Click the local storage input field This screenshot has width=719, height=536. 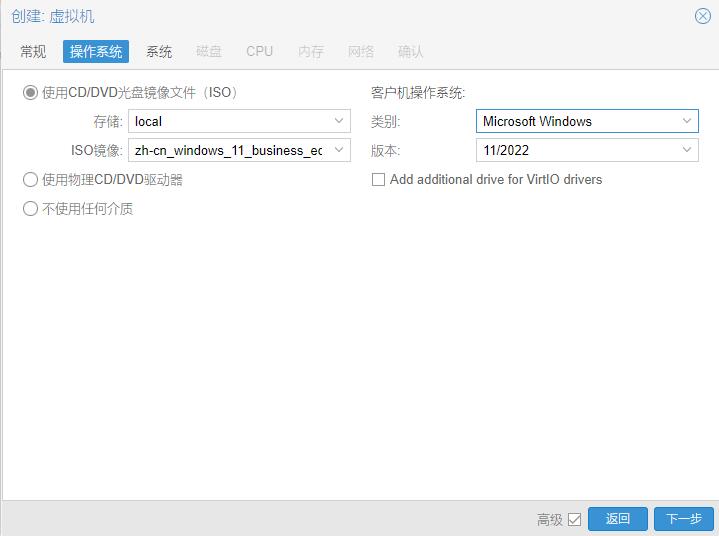(228, 121)
